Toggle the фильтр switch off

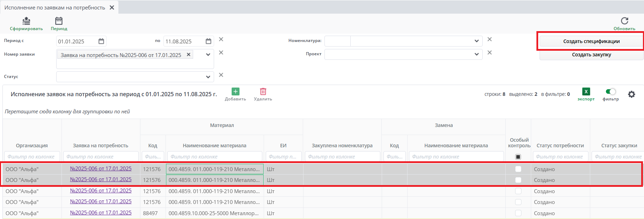[610, 92]
